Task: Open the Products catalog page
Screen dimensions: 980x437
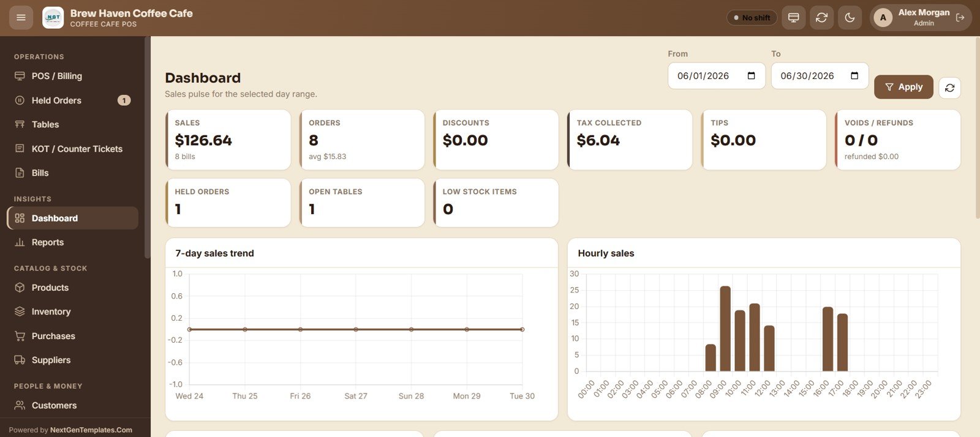Action: tap(72, 288)
